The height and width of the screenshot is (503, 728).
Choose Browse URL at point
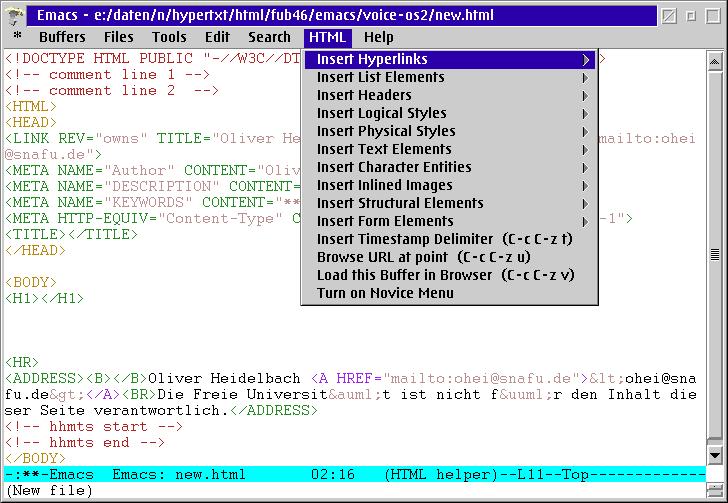[x=449, y=257]
